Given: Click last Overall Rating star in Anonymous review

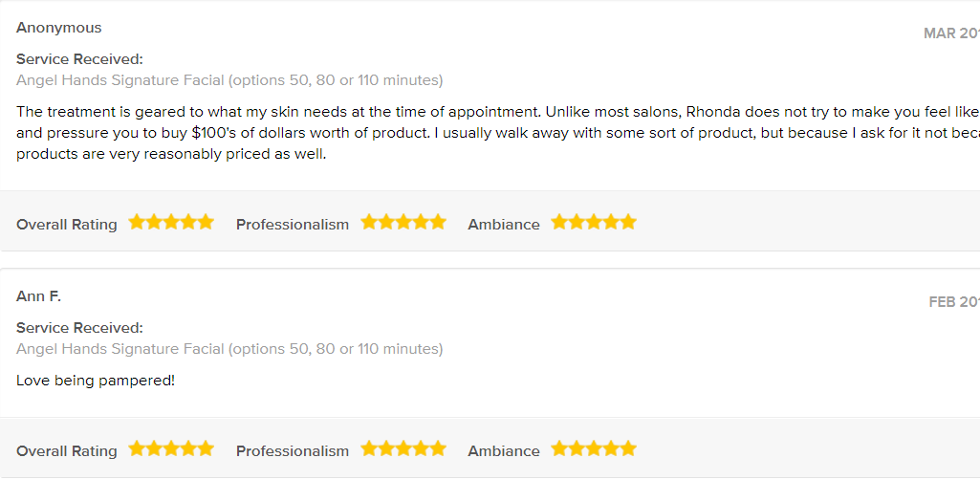Looking at the screenshot, I should (x=206, y=222).
